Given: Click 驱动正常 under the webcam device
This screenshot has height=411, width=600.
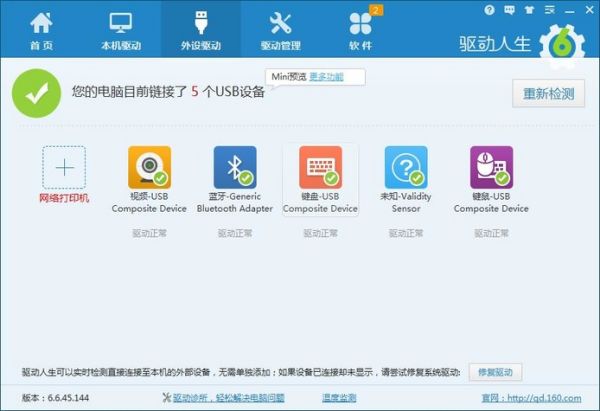Looking at the screenshot, I should coord(150,233).
